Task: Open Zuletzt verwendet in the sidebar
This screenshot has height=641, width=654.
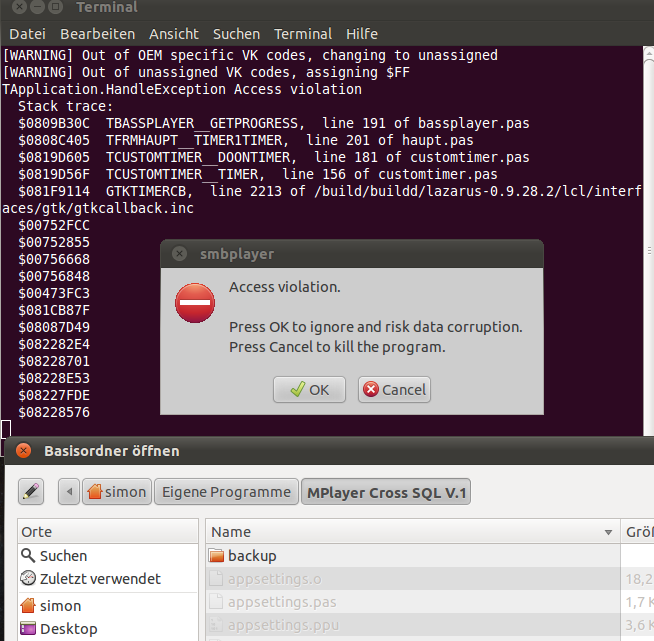Action: coord(99,579)
